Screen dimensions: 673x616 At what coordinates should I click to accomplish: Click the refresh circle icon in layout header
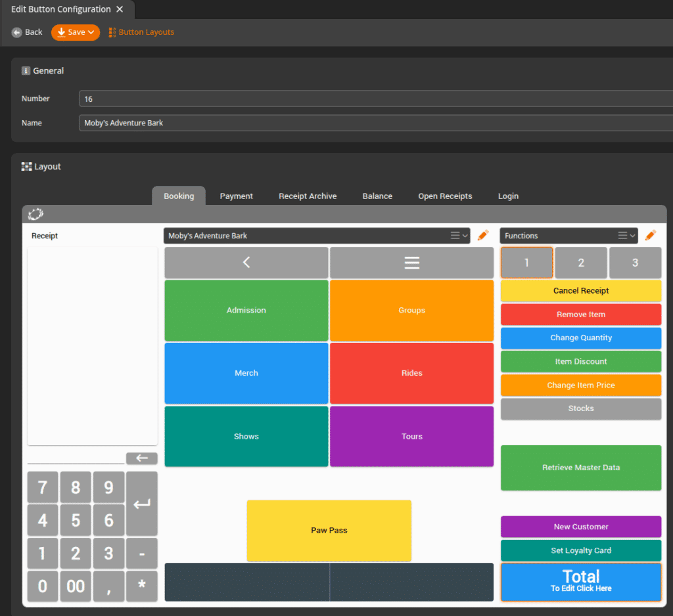[x=35, y=213]
